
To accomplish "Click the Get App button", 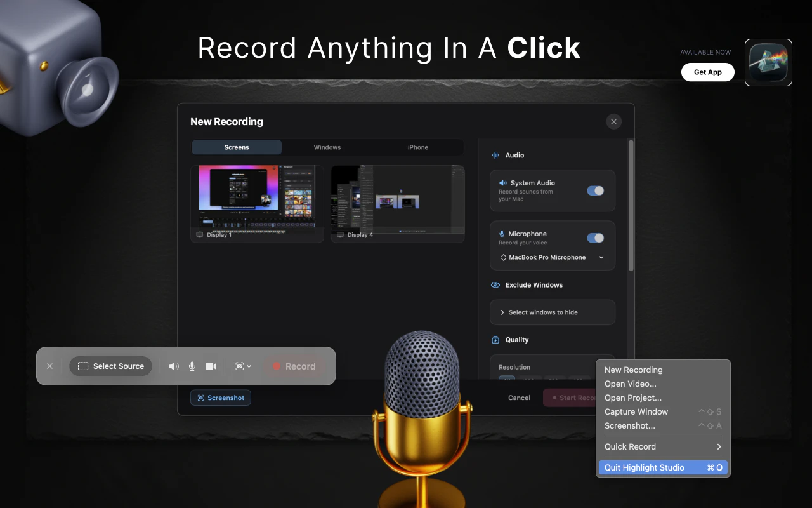I will (707, 72).
